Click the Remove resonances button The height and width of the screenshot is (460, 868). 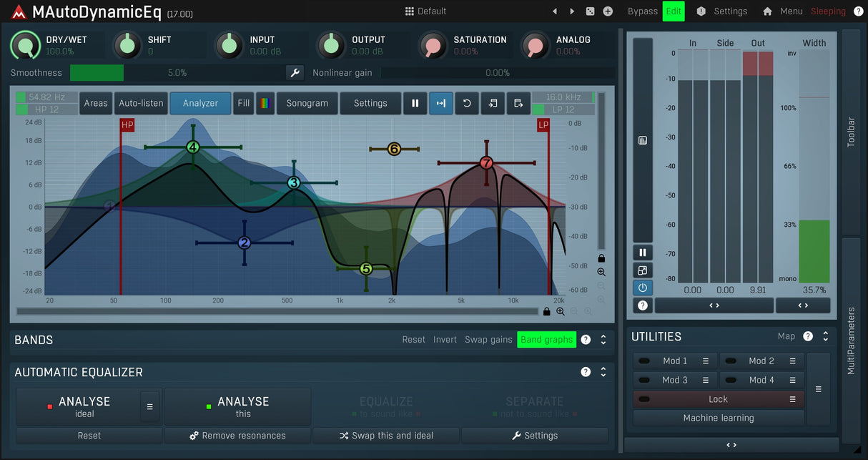(x=237, y=436)
